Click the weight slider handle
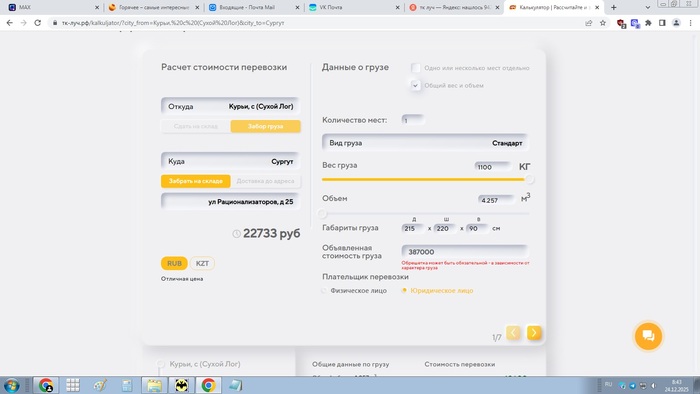Viewport: 700px width, 394px height. (529, 179)
